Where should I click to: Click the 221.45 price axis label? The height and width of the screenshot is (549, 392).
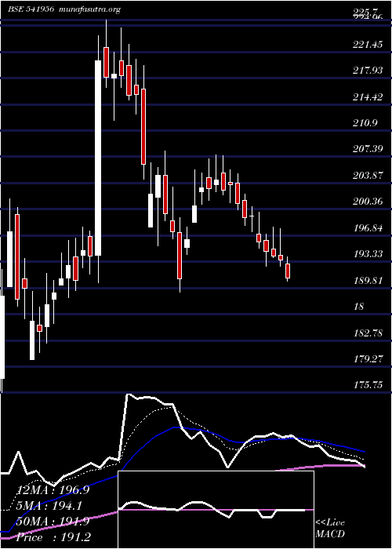(368, 45)
